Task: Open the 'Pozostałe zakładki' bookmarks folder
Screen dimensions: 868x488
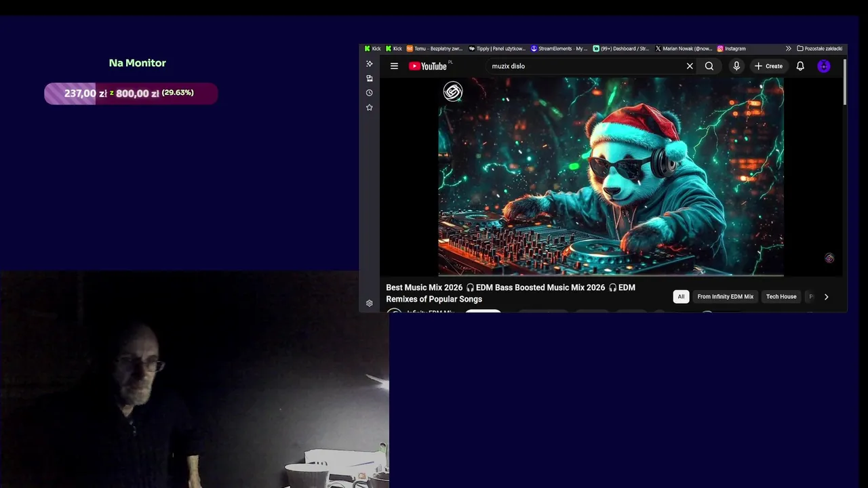Action: click(819, 49)
